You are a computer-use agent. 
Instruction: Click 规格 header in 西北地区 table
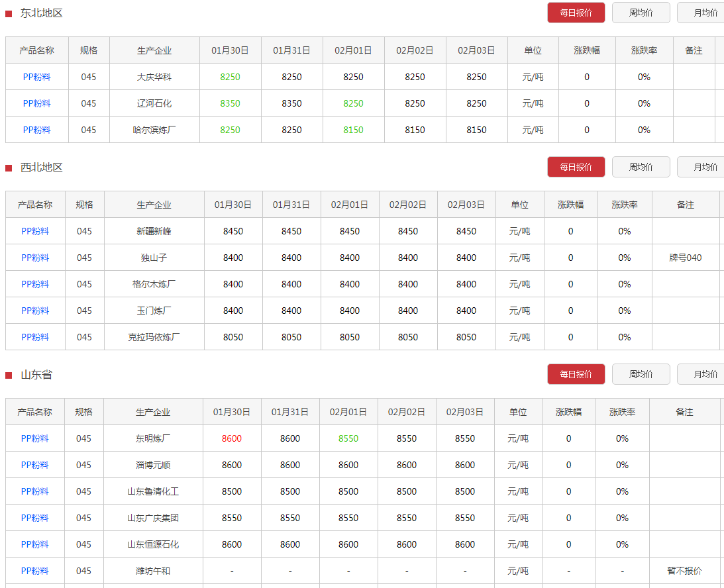[85, 205]
